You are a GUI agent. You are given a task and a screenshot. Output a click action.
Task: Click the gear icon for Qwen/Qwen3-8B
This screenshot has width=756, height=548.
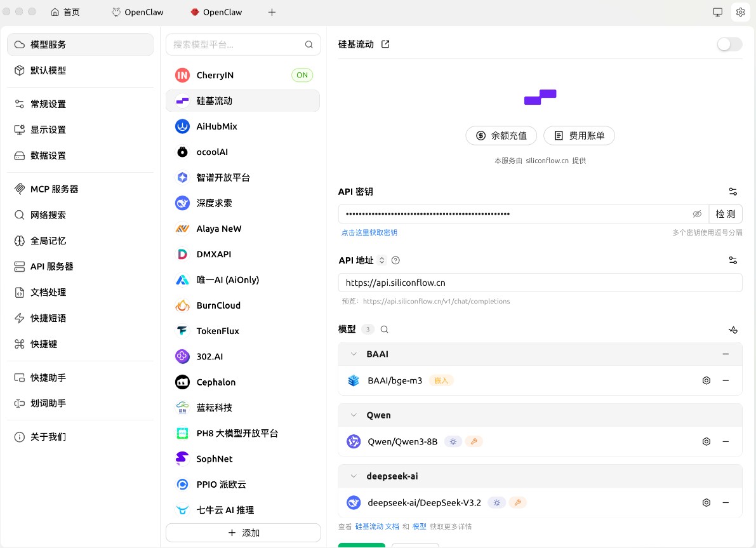click(x=706, y=441)
